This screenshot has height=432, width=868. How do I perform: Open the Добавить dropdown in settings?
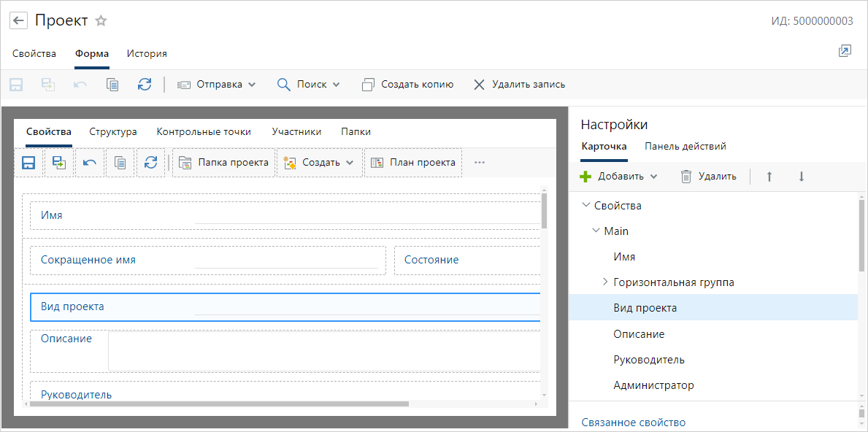(x=619, y=177)
